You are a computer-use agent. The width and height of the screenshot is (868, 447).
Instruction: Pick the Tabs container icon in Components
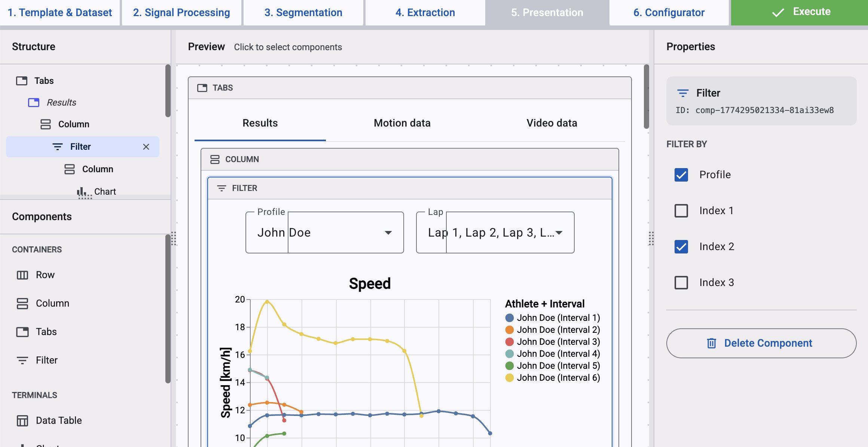(22, 332)
